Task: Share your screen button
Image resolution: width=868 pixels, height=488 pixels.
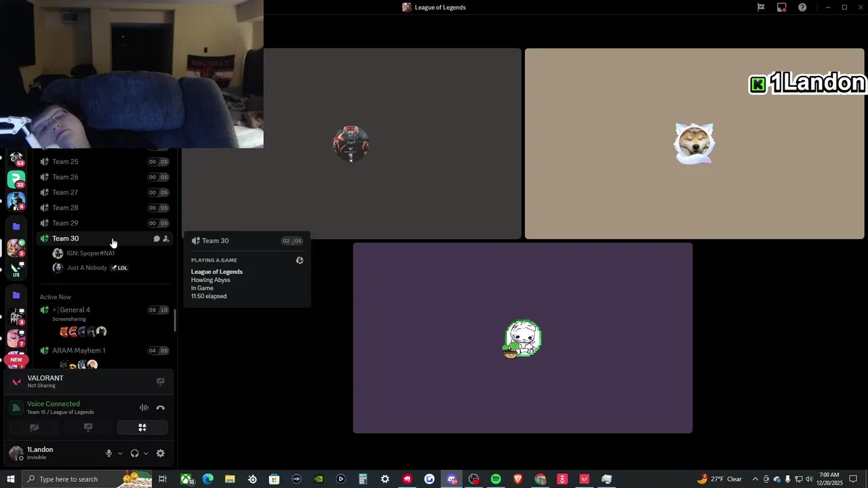Action: tap(88, 428)
